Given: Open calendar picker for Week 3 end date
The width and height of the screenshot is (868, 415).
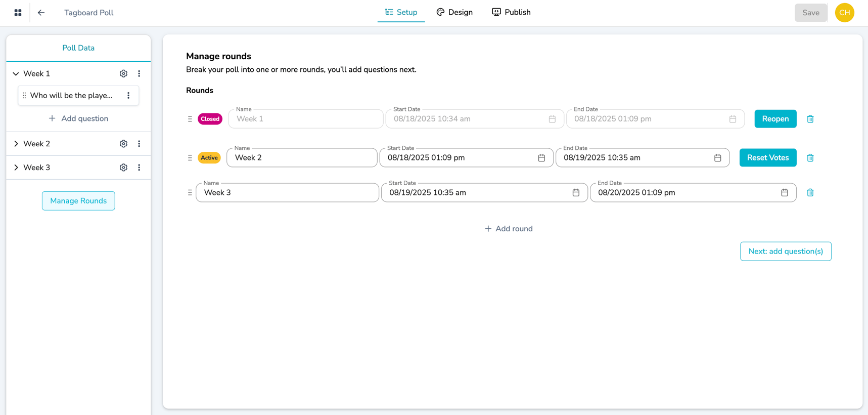Looking at the screenshot, I should tap(785, 193).
